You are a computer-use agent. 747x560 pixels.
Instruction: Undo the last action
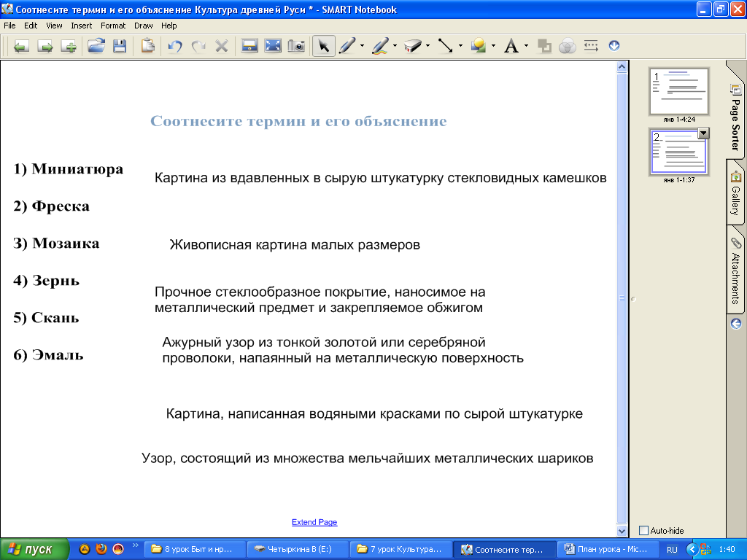[x=175, y=46]
